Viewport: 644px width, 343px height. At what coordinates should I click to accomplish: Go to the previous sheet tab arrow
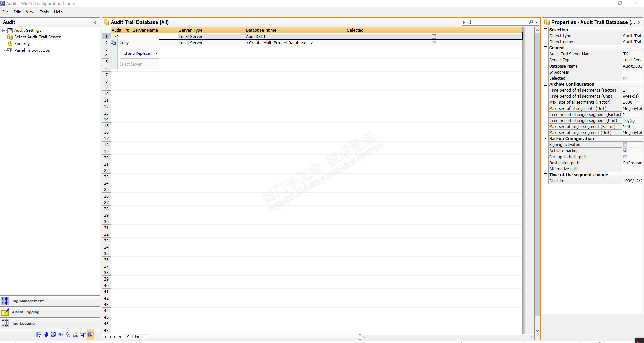(x=110, y=337)
